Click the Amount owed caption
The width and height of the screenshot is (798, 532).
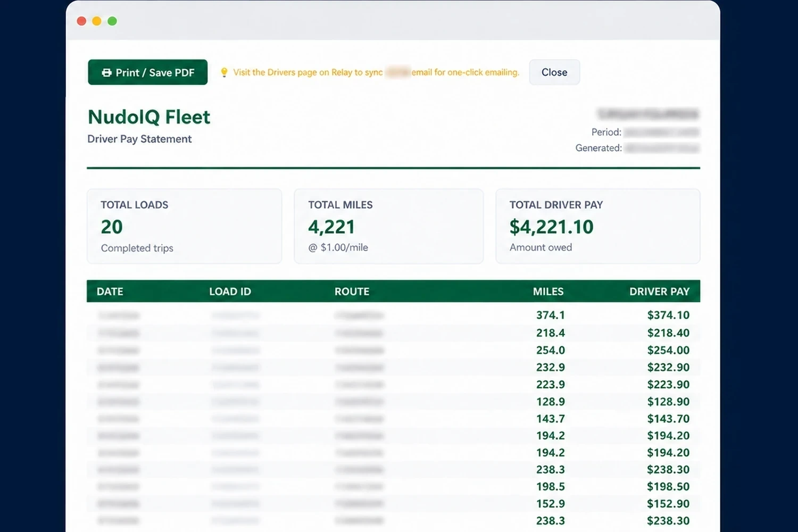click(x=541, y=247)
